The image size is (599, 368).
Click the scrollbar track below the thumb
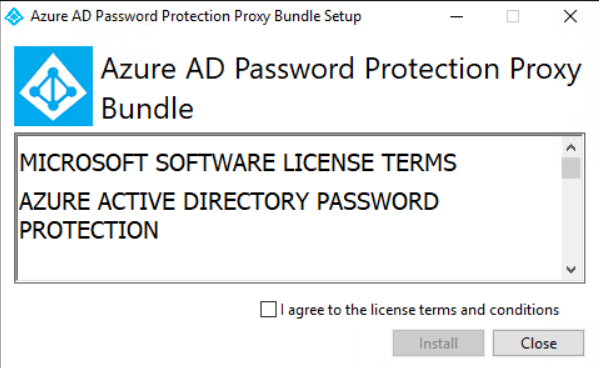point(571,220)
